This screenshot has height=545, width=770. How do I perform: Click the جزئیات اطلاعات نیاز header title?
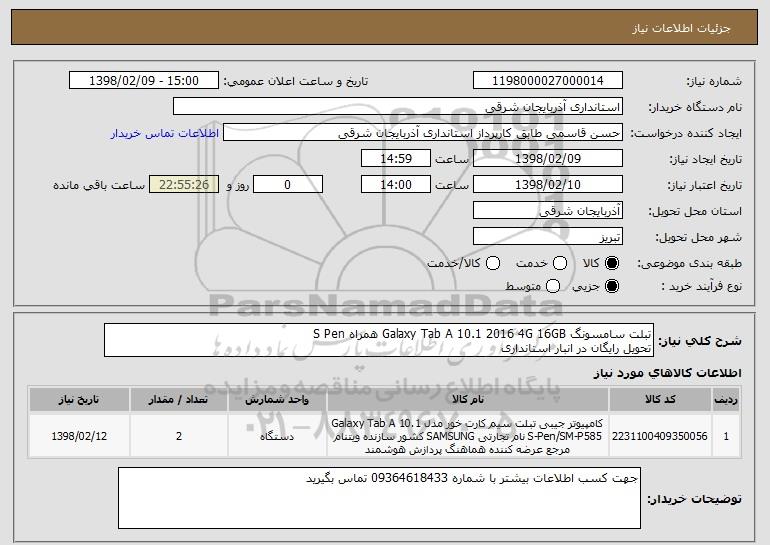pos(681,28)
